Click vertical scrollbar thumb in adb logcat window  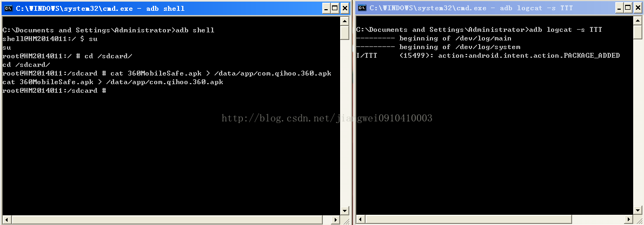tap(639, 32)
